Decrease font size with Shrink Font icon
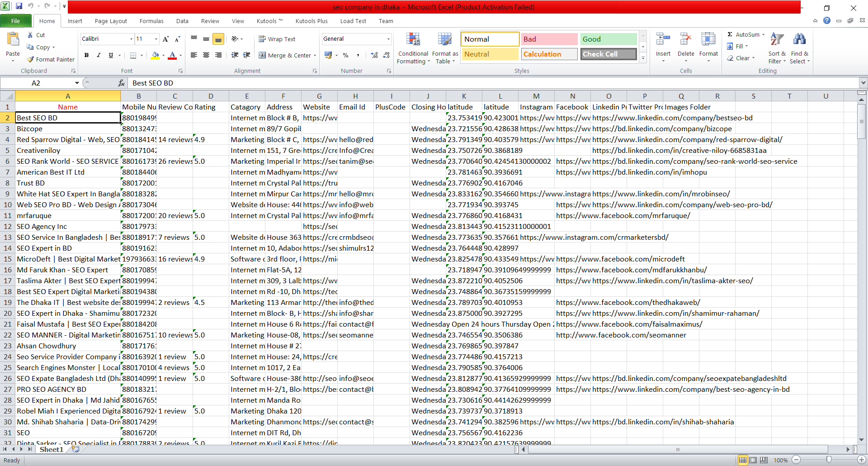Viewport: 868px width, 466px height. tap(177, 39)
